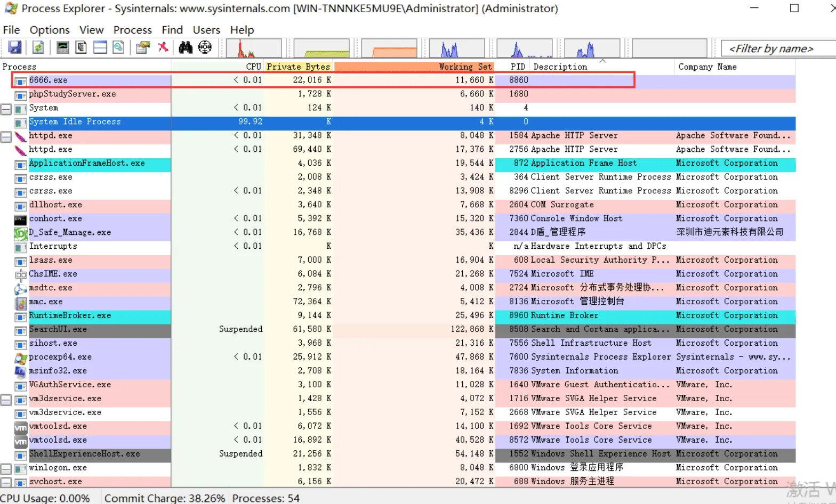Click the ChsIME.exe process icon
This screenshot has width=836, height=504.
coord(20,274)
